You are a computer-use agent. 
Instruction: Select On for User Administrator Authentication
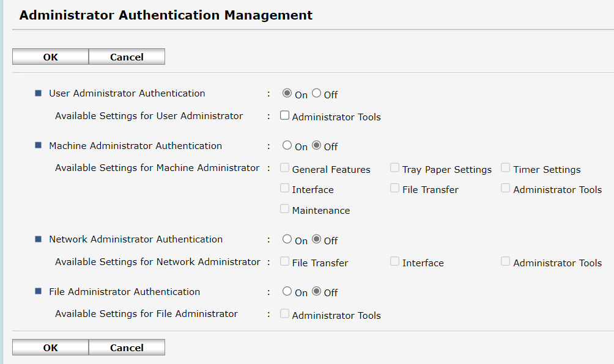point(287,93)
